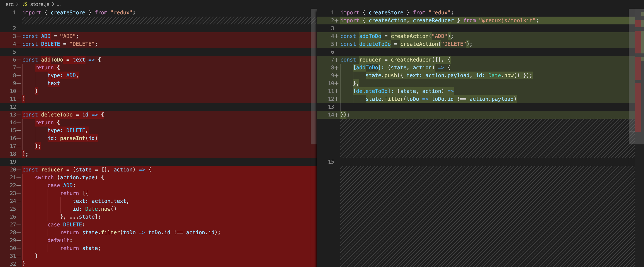Click the minus marker on removed line 3
The width and height of the screenshot is (644, 267).
point(19,36)
